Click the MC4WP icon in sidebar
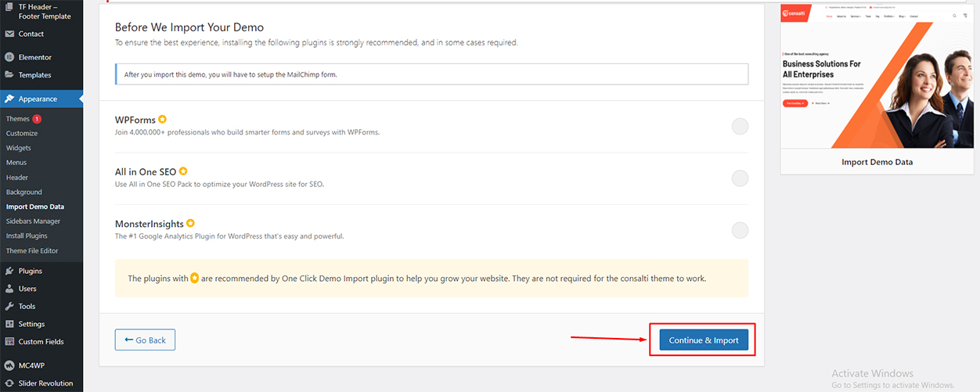Viewport: 980px width, 392px height. (9, 365)
